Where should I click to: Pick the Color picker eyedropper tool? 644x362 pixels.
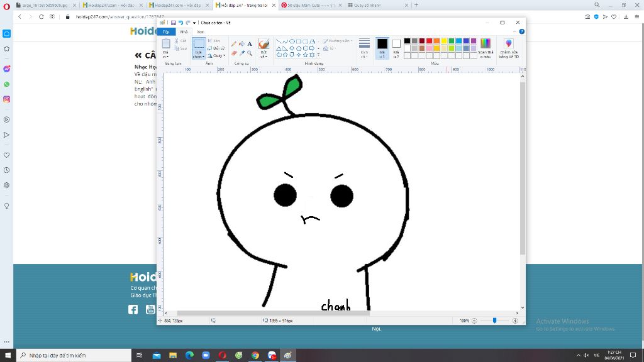[241, 53]
